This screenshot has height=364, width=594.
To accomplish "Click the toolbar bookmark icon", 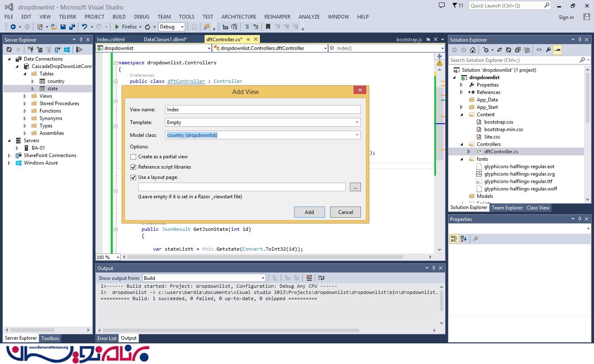I will (268, 27).
